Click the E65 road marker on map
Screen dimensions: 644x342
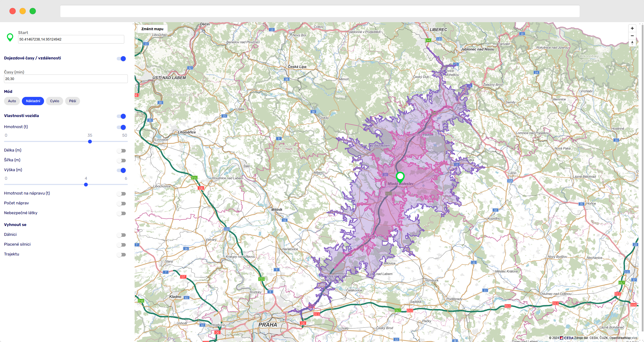tap(388, 194)
